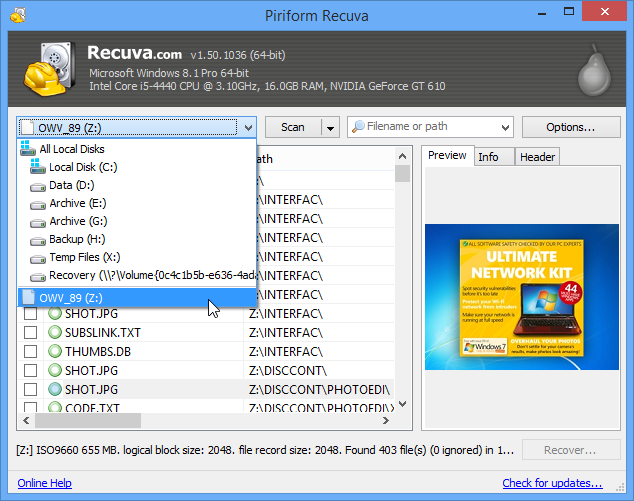This screenshot has height=501, width=634.
Task: Click status circle of SHOT.JPG in Z:\DISCCONT\
Action: click(x=55, y=370)
